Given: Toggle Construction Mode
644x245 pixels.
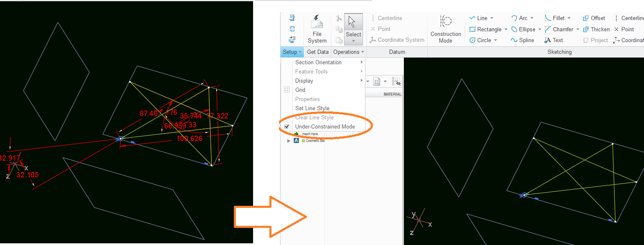Looking at the screenshot, I should [x=446, y=29].
